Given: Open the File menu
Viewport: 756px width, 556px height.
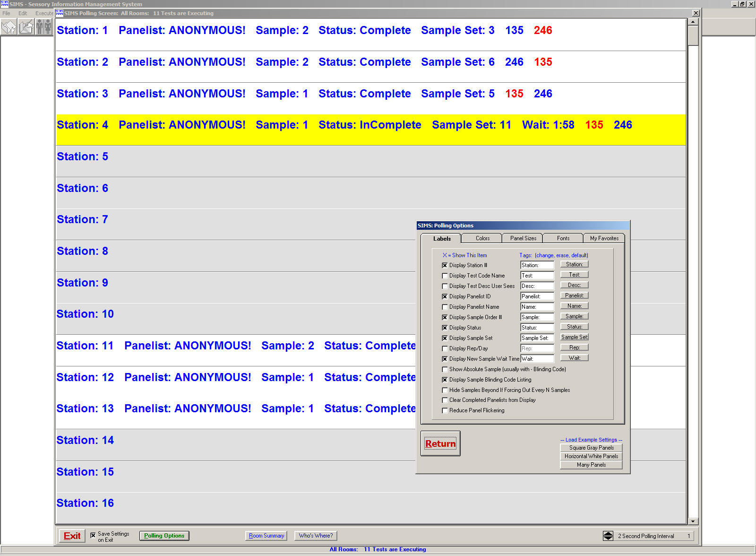Looking at the screenshot, I should (7, 13).
